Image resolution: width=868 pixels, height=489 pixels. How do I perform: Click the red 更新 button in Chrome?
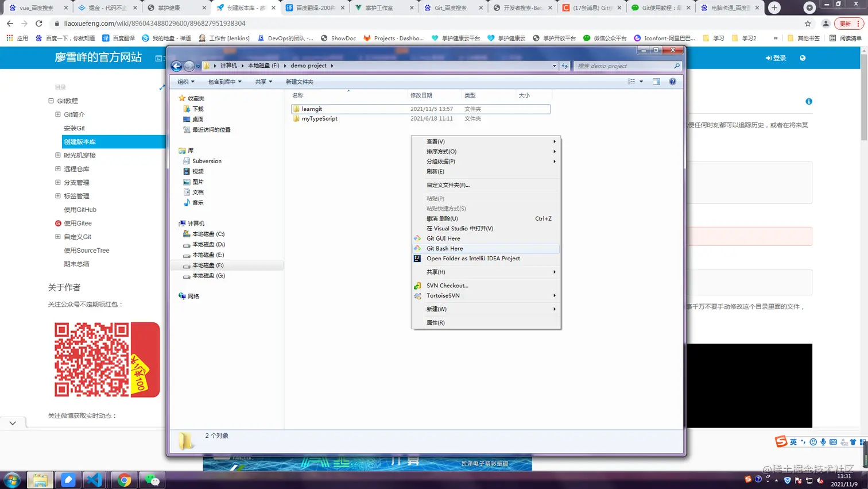[849, 24]
